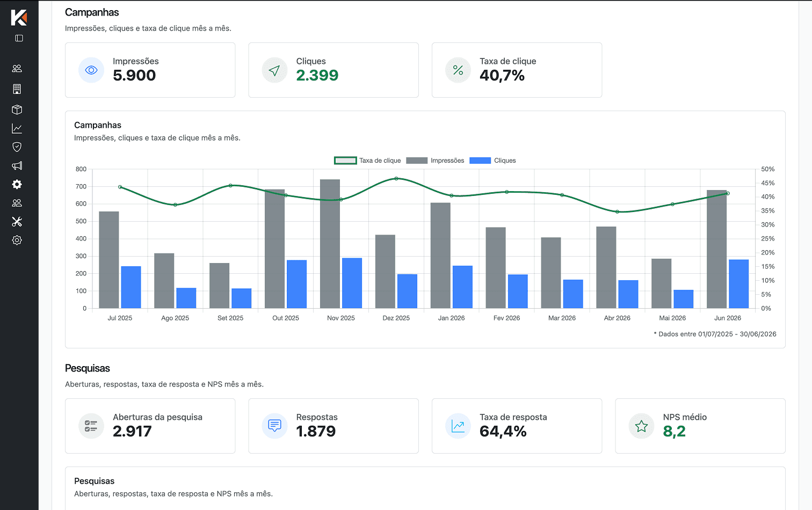The image size is (812, 510).
Task: Click the K logo in the sidebar
Action: click(19, 17)
